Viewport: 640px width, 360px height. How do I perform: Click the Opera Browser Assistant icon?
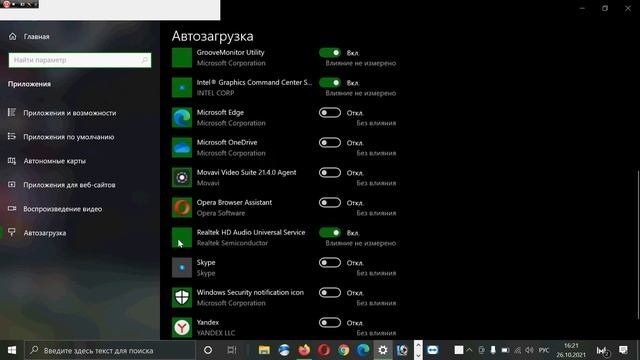click(182, 207)
